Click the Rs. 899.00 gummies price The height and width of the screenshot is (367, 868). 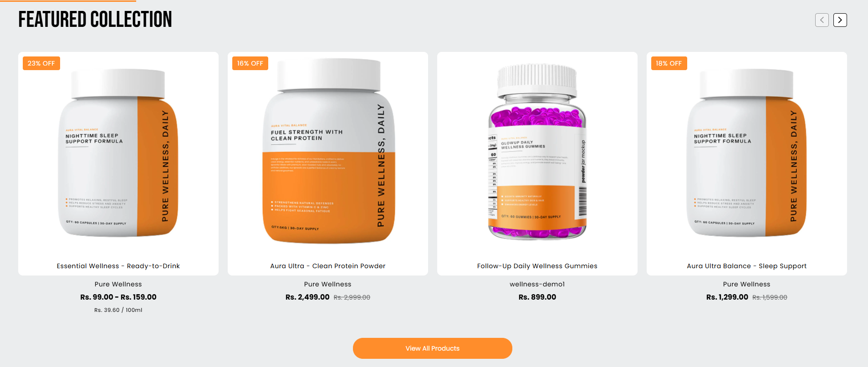point(537,297)
